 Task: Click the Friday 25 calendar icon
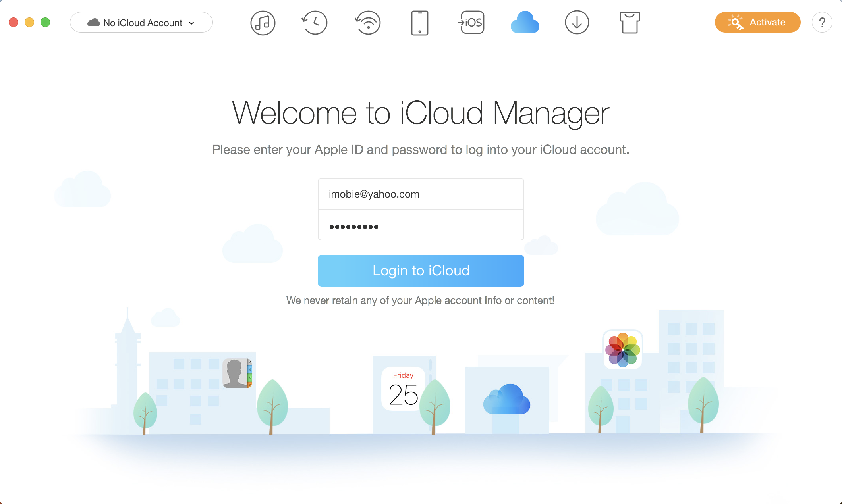click(x=403, y=389)
